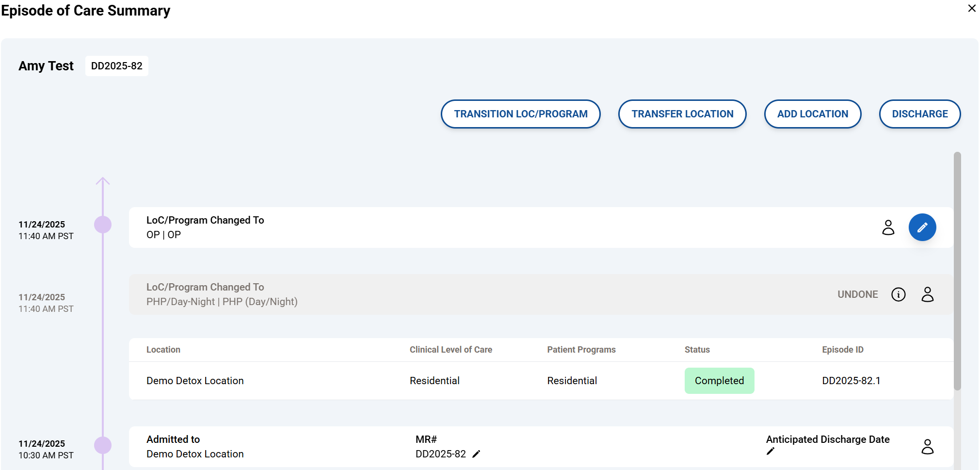Click the timeline up arrow at top
This screenshot has width=980, height=470.
pos(103,181)
